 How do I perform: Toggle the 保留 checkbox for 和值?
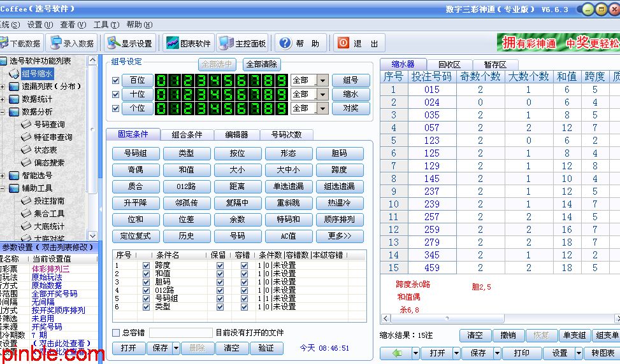220,274
